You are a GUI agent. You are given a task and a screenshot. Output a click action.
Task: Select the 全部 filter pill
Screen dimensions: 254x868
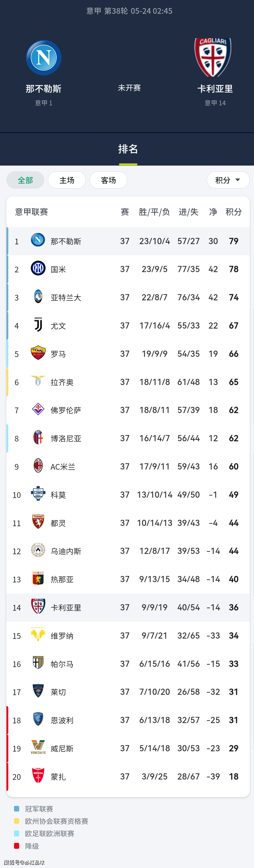coord(25,180)
